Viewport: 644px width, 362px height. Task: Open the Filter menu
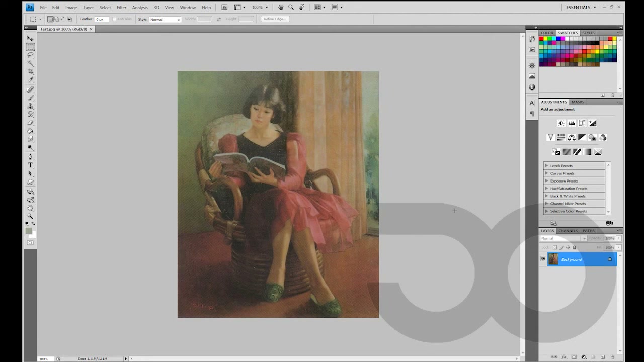[x=121, y=8]
